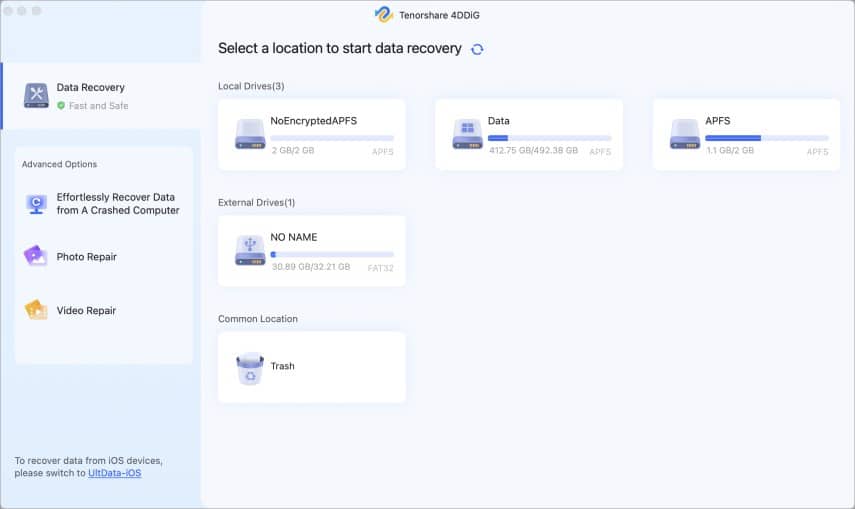Click the crashed computer recovery icon
This screenshot has width=855, height=509.
coord(36,204)
